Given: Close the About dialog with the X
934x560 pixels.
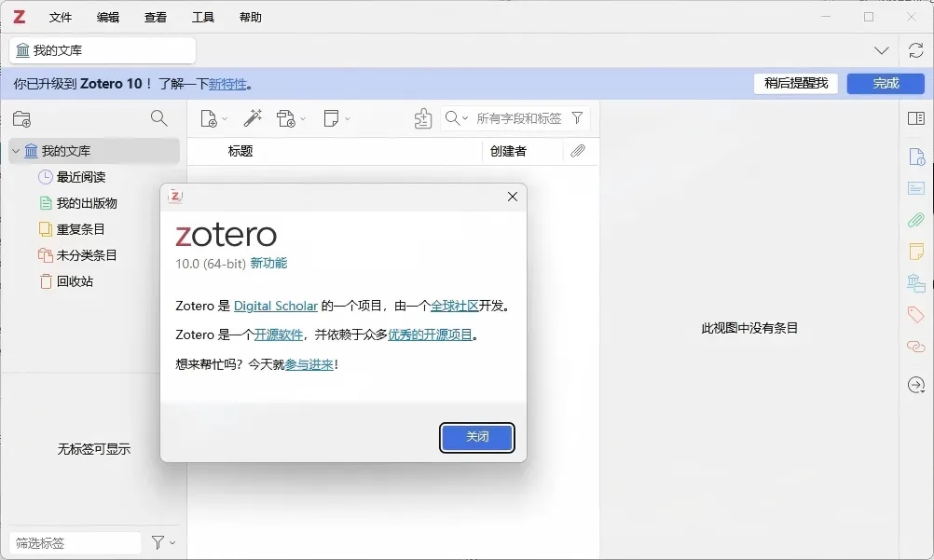Looking at the screenshot, I should coord(513,197).
